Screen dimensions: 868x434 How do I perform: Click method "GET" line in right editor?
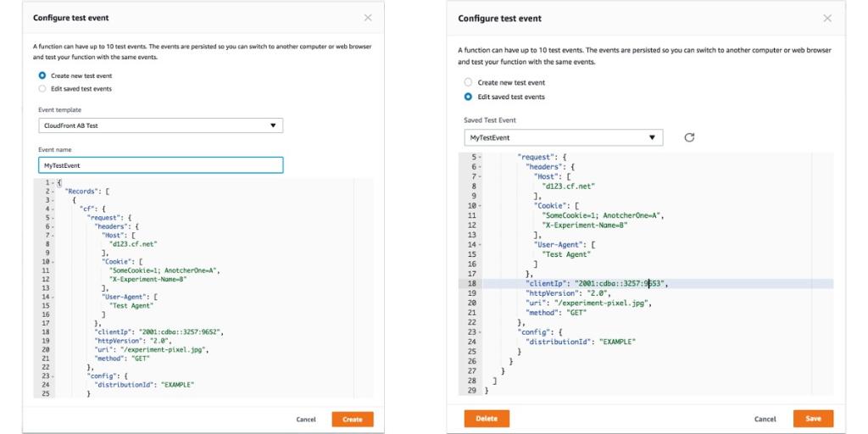point(556,313)
